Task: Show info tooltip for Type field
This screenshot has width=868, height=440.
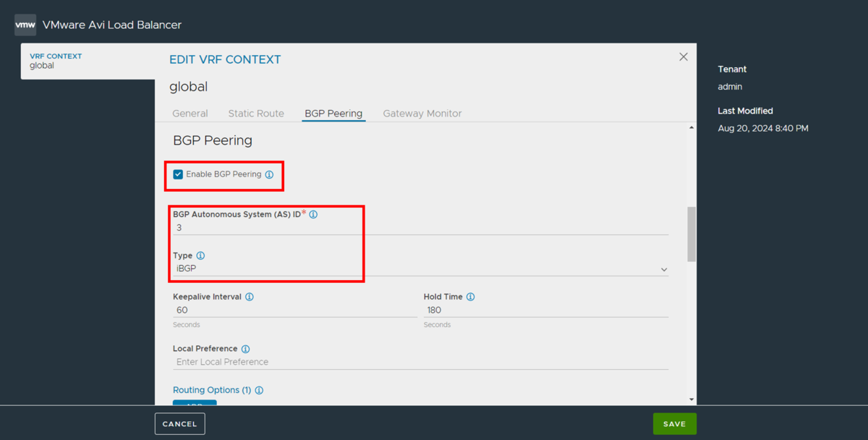Action: coord(200,255)
